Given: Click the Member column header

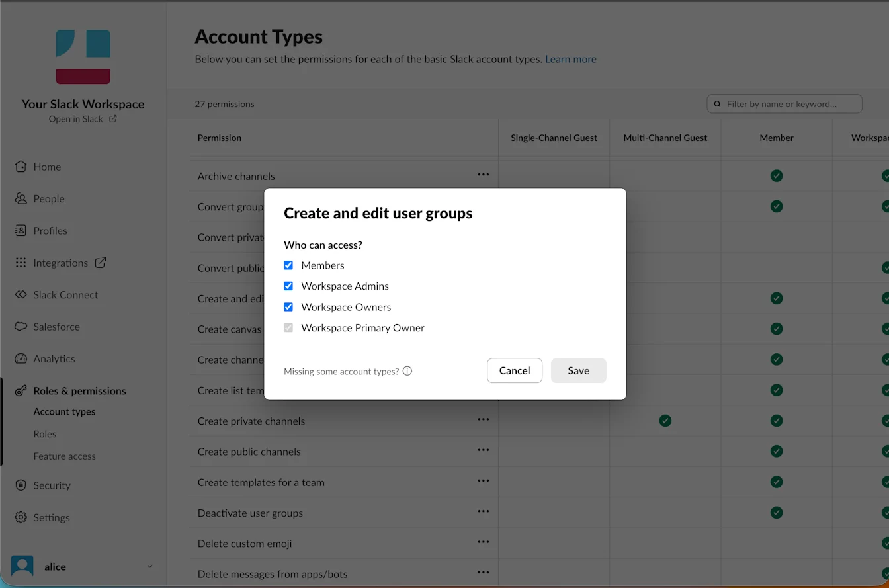Looking at the screenshot, I should 777,138.
